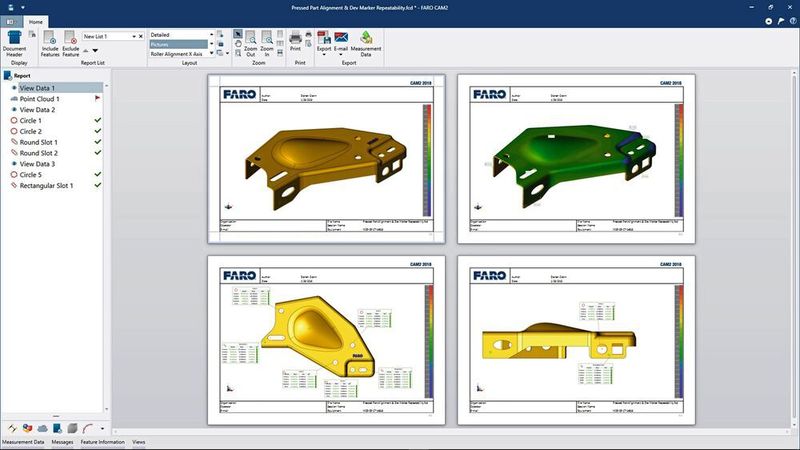Click the zoom-to-region icon below hand tool

click(x=238, y=53)
